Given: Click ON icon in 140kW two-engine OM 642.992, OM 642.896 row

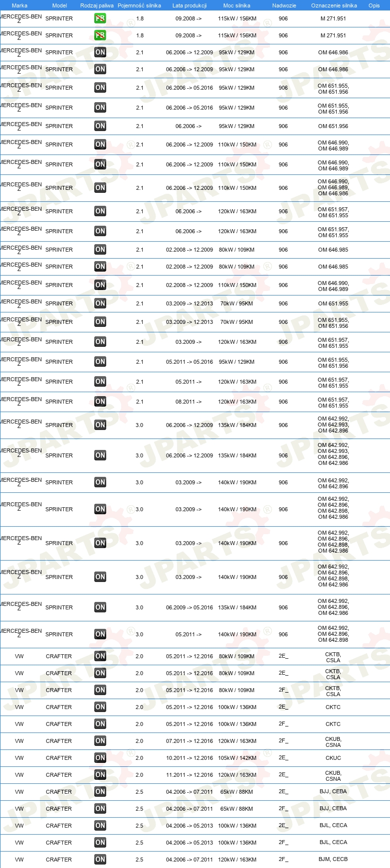Looking at the screenshot, I should point(100,482).
